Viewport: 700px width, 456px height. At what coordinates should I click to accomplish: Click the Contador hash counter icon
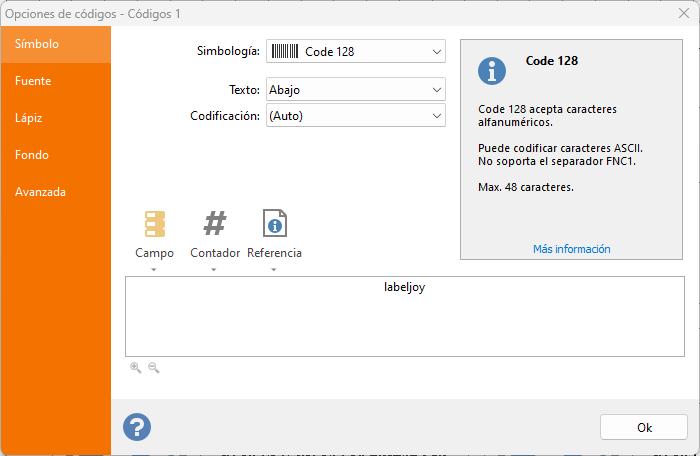point(215,223)
